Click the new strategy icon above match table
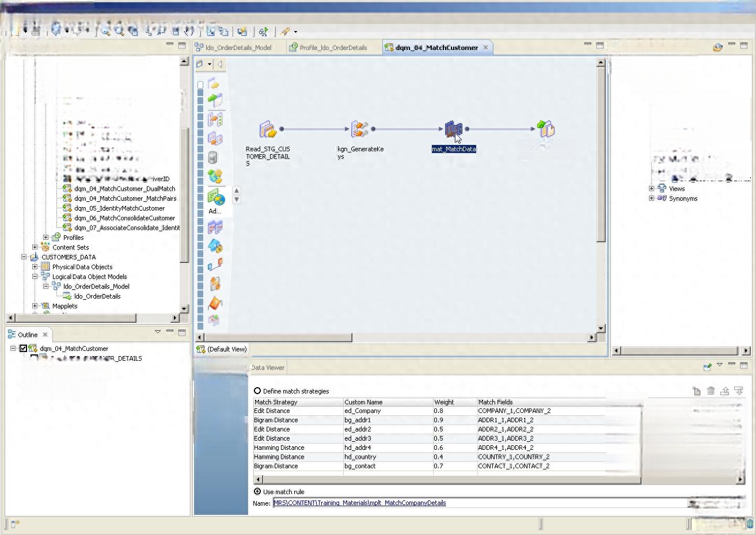 pos(697,391)
